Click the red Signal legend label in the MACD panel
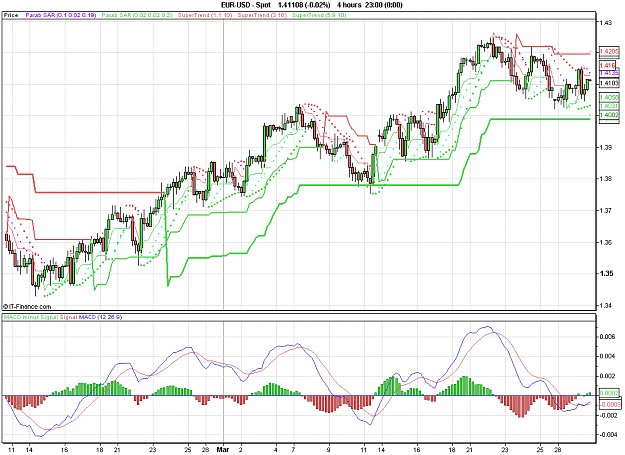Screen dimensions: 625x455 coord(68,317)
